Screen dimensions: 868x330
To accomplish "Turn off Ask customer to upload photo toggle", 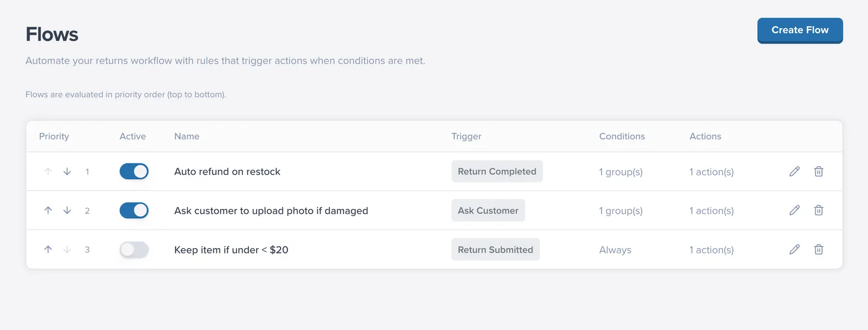I will point(134,211).
